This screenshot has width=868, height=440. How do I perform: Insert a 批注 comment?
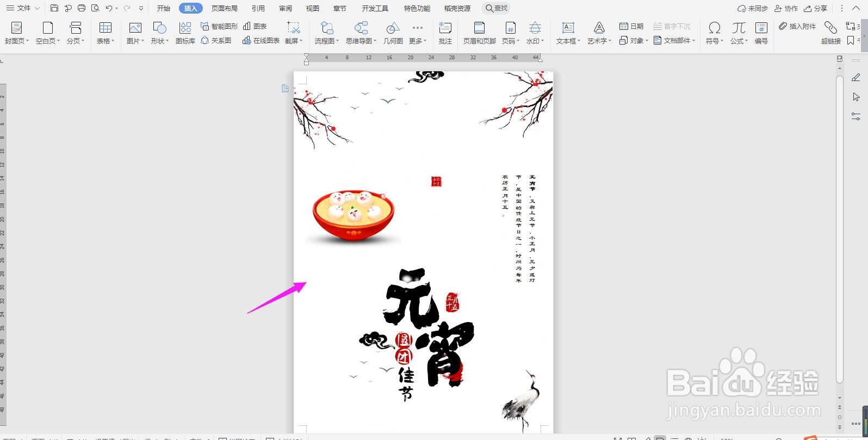[x=445, y=33]
